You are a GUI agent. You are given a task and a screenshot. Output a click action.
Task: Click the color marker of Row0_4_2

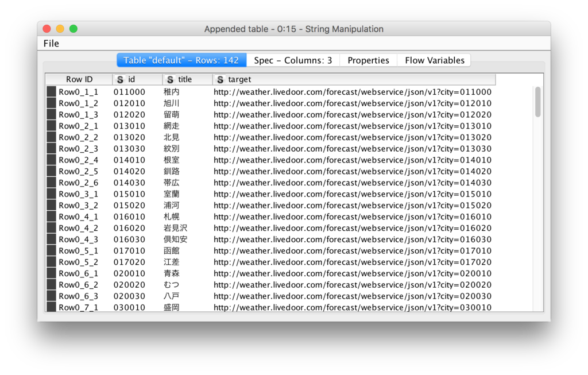(51, 228)
